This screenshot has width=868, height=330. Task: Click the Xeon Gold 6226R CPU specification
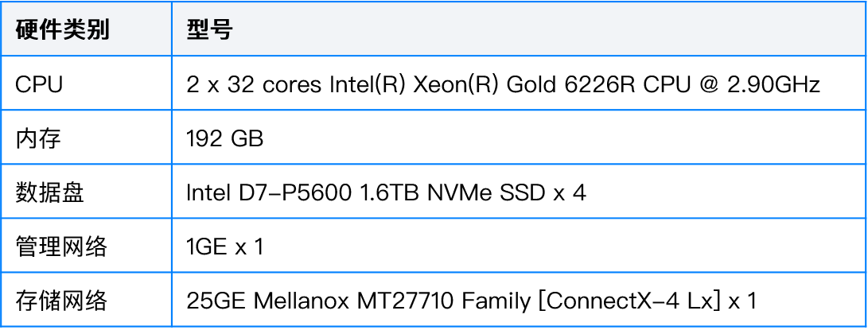coord(503,85)
